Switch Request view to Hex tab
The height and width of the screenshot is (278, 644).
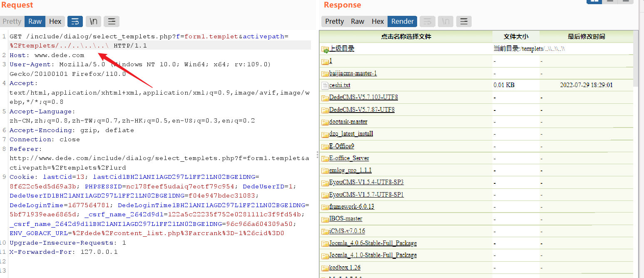tap(55, 21)
